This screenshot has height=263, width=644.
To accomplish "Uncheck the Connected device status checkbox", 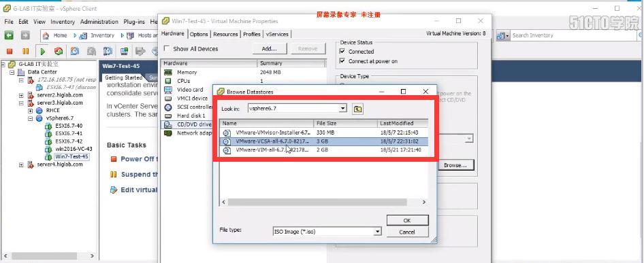I will pos(342,52).
